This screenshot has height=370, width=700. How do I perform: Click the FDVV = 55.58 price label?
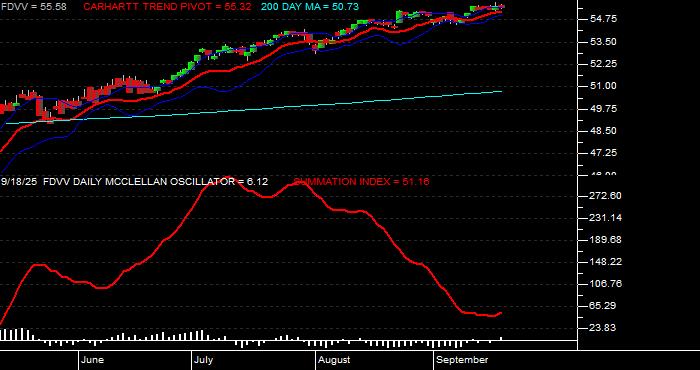click(x=33, y=7)
